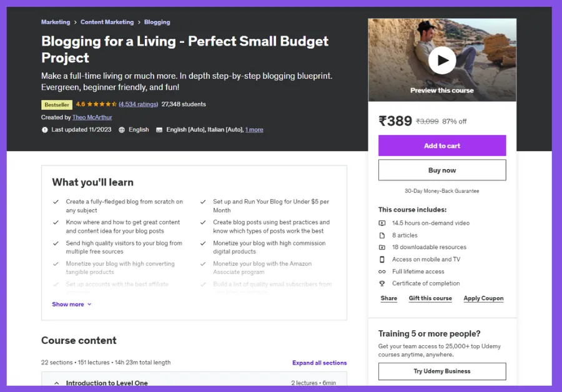Screen dimensions: 562x392
Task: Click checkmark beside 'Set up and Run Your Blog'
Action: click(203, 202)
